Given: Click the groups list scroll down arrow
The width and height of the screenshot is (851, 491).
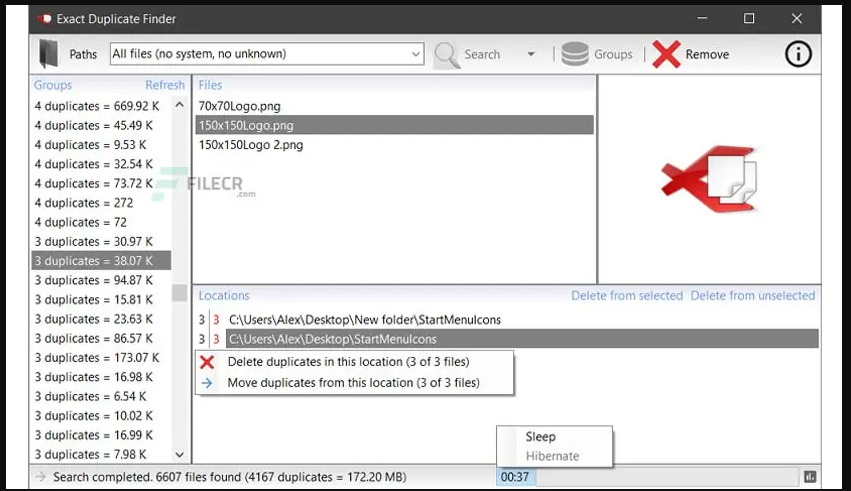Looking at the screenshot, I should [180, 455].
